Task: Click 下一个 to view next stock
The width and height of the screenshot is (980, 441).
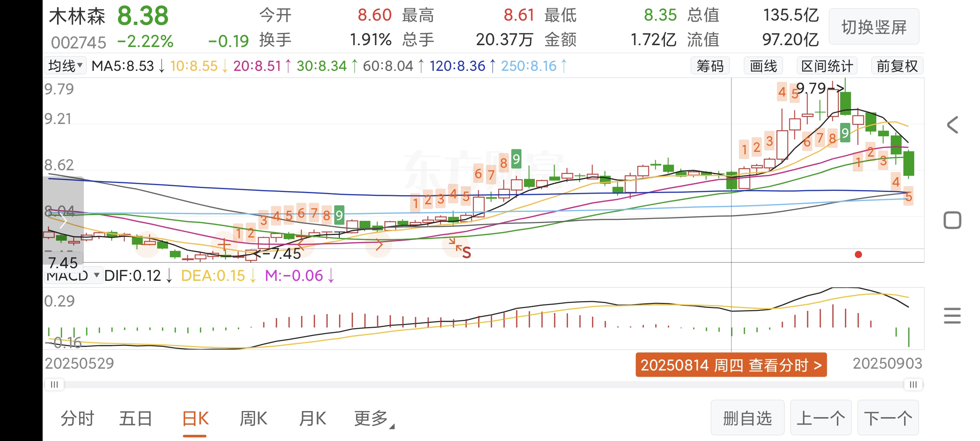Action: point(888,418)
